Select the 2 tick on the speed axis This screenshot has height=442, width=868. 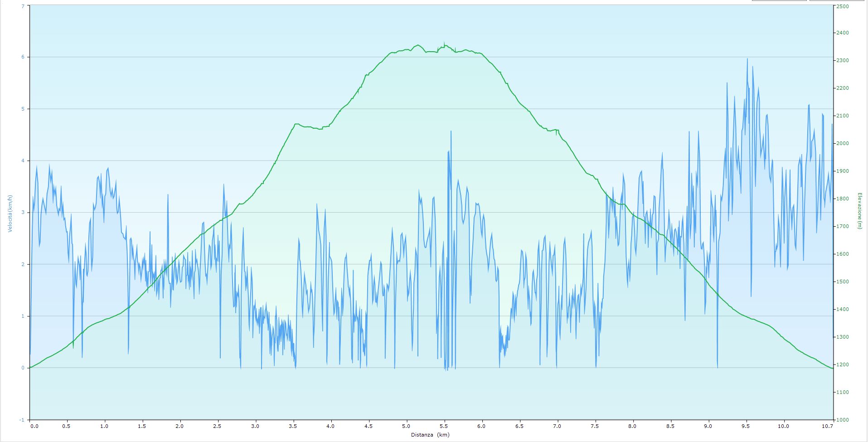click(x=23, y=264)
